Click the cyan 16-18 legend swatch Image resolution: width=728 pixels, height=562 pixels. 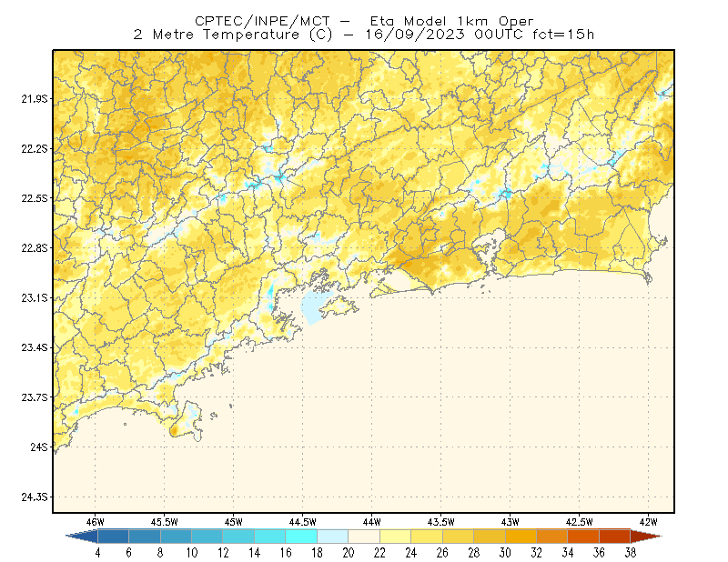[301, 537]
